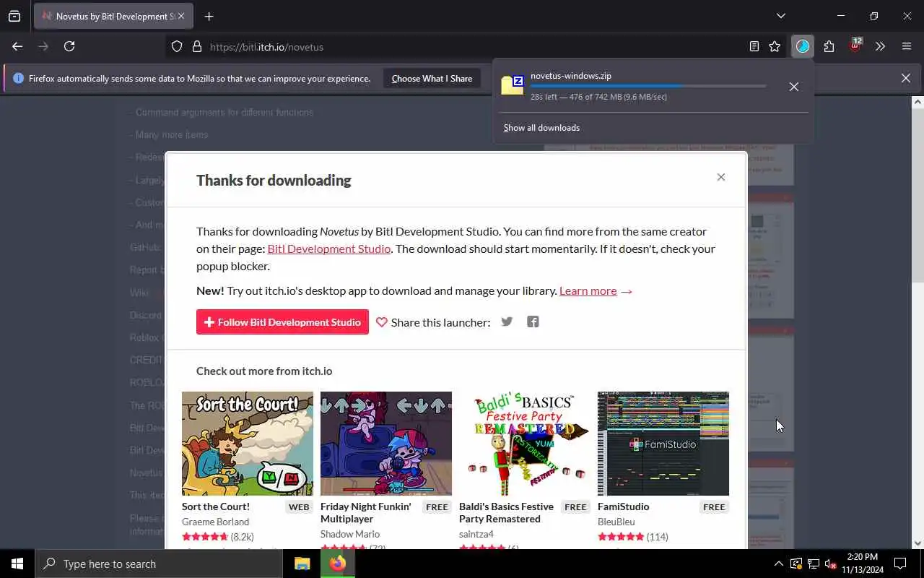This screenshot has height=578, width=924.
Task: Open the Firefox application menu
Action: (907, 46)
